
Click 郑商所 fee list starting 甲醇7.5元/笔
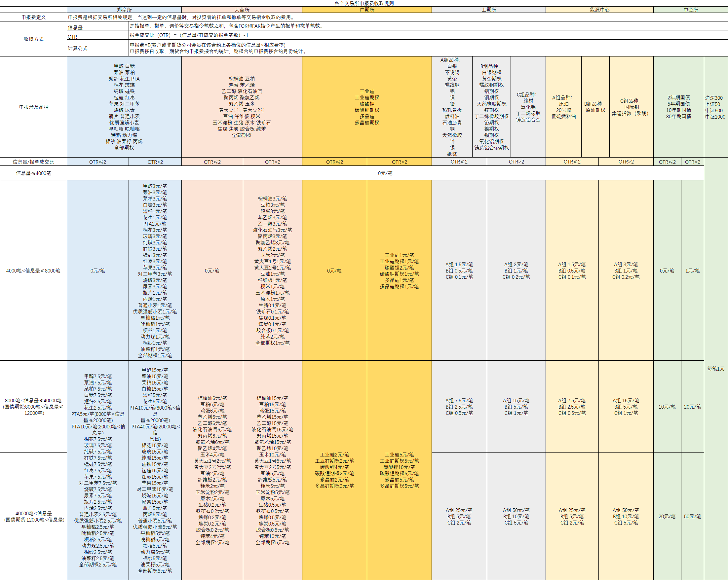pyautogui.click(x=97, y=470)
